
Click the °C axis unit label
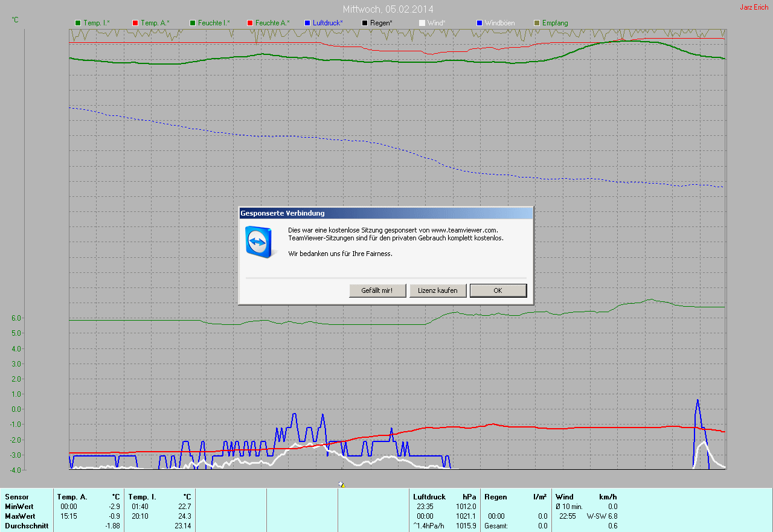coord(15,20)
